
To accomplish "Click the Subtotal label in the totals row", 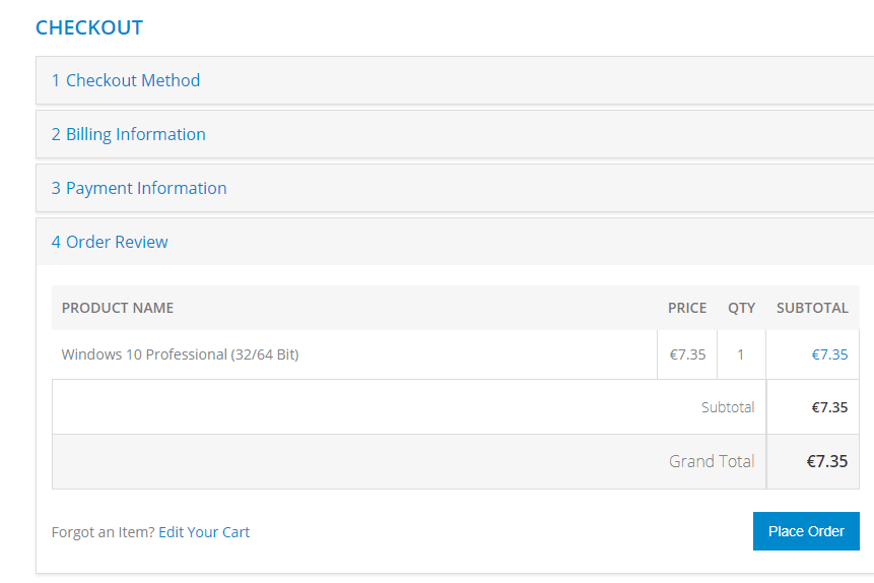I will point(727,407).
